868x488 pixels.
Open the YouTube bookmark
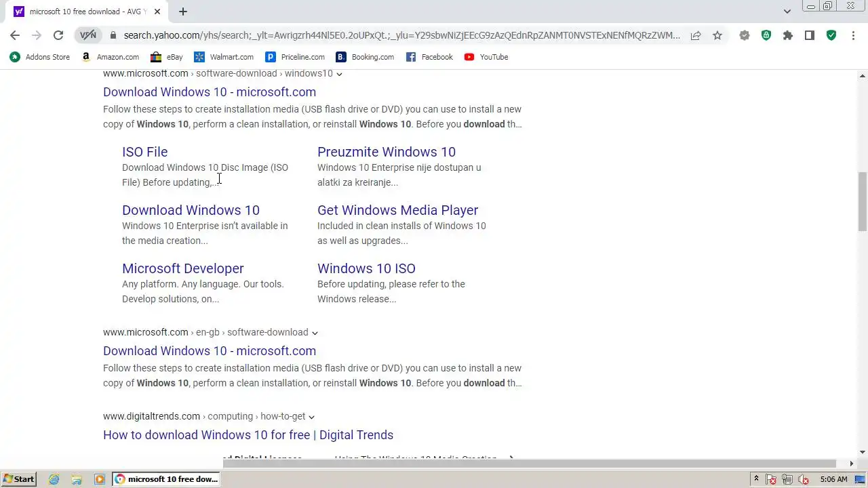pos(486,57)
